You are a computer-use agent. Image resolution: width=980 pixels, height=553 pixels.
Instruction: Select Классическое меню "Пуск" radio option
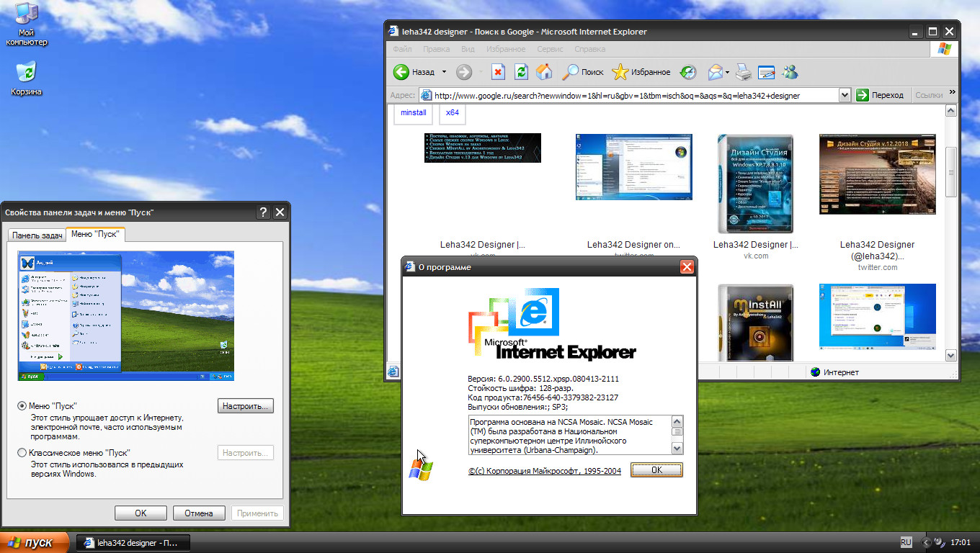click(x=22, y=453)
